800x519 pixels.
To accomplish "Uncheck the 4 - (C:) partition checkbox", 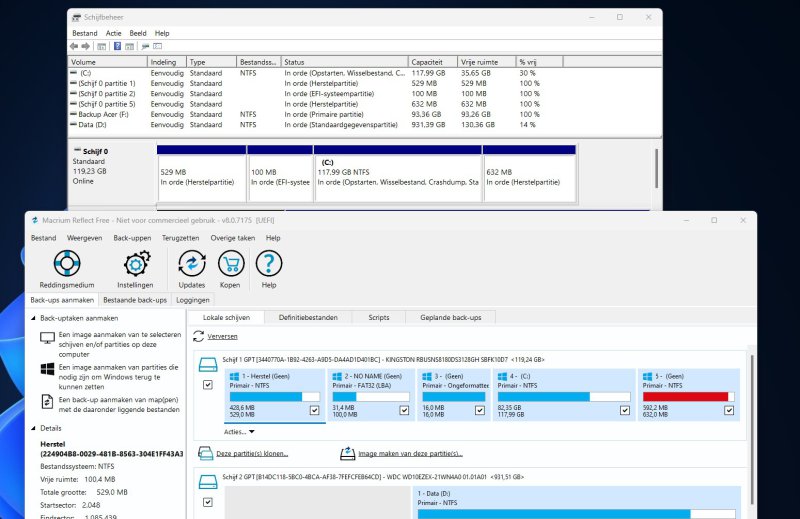I will (x=624, y=410).
